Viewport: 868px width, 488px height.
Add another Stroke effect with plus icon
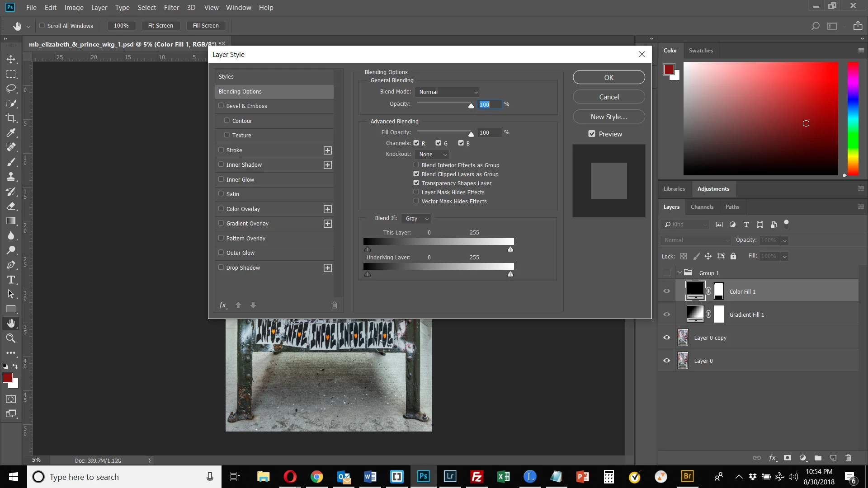pos(328,150)
